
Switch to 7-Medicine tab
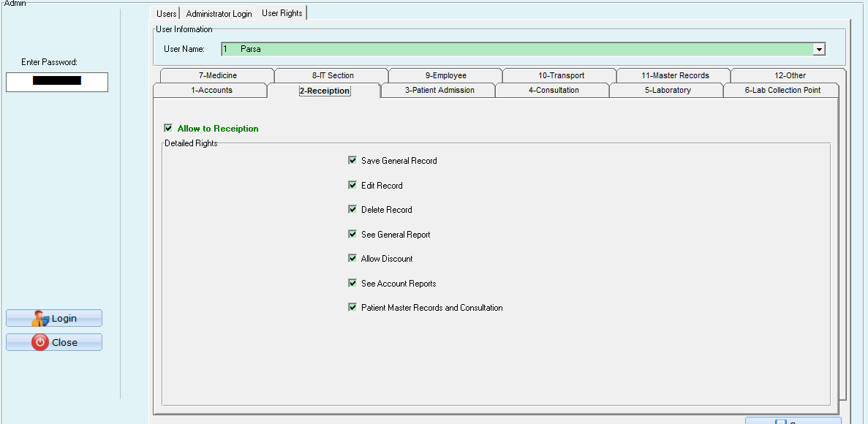(217, 75)
